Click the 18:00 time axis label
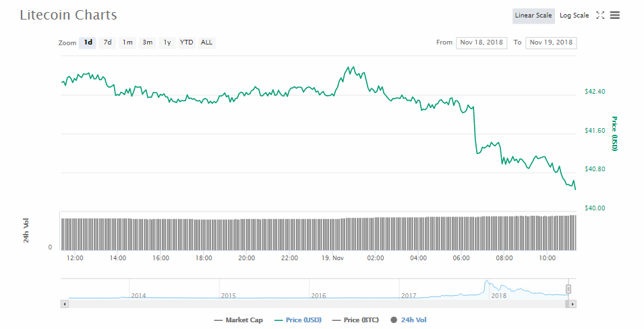 click(x=204, y=258)
